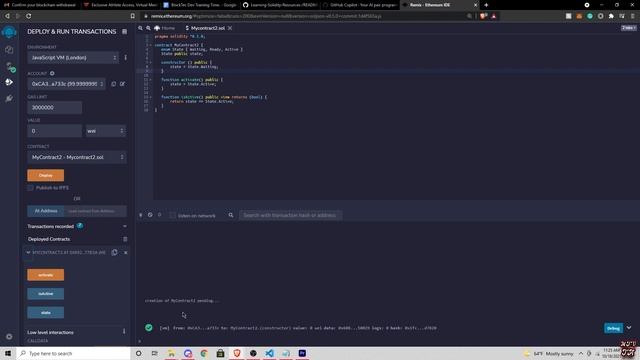Close the Mycontract2.sol tab
Viewport: 640px width, 360px height.
coord(230,28)
